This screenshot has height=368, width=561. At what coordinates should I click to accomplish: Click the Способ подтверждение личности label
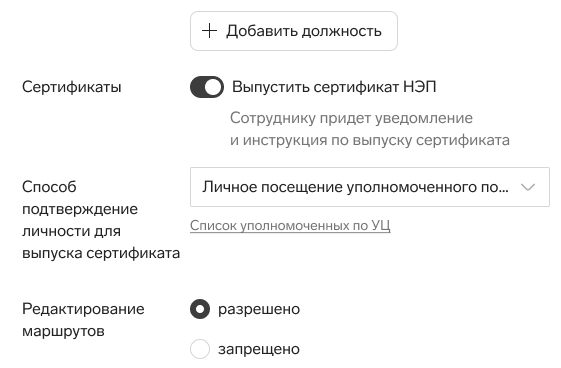[x=101, y=220]
